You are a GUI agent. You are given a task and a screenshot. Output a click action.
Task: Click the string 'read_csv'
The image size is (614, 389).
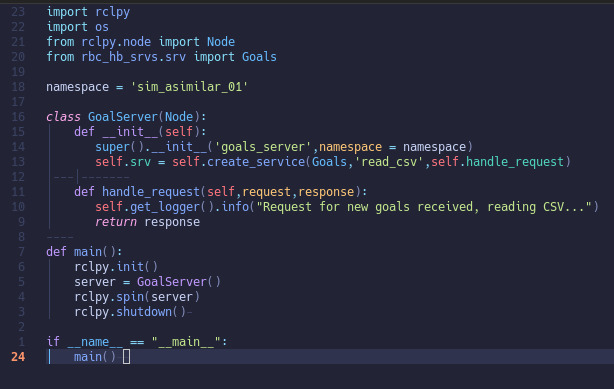389,162
